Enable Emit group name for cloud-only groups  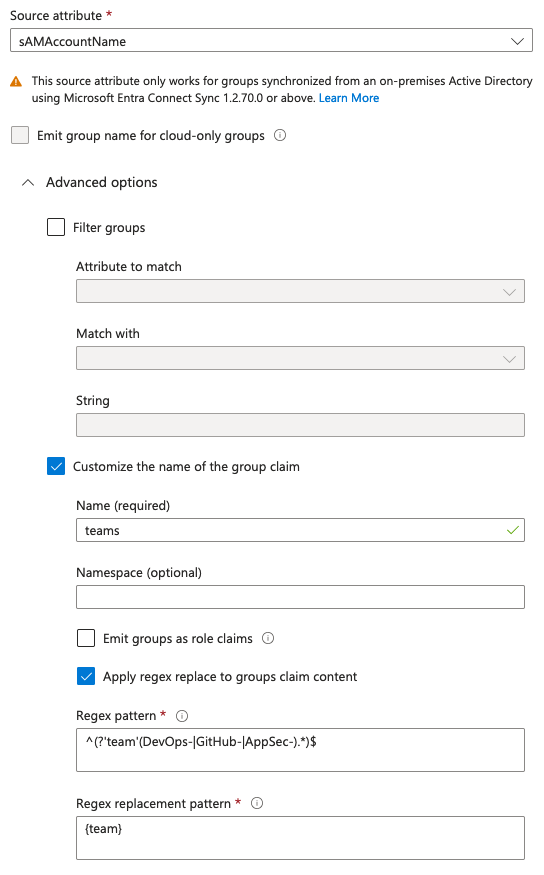pyautogui.click(x=20, y=135)
